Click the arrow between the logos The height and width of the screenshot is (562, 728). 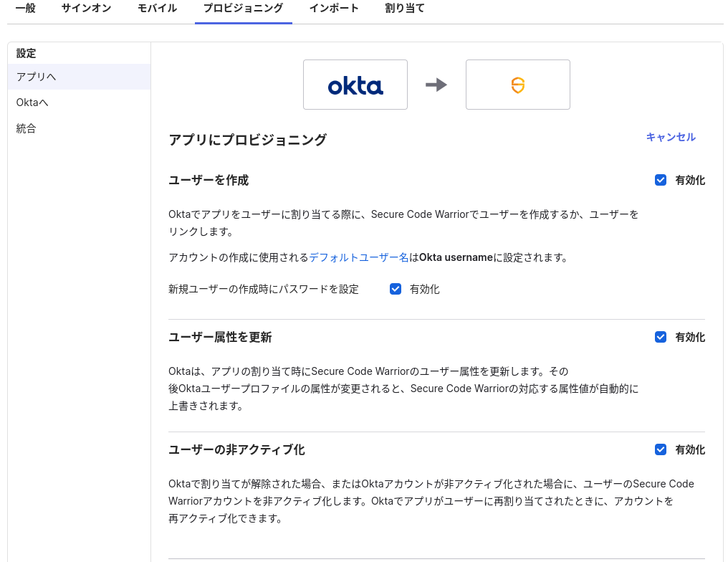[436, 85]
